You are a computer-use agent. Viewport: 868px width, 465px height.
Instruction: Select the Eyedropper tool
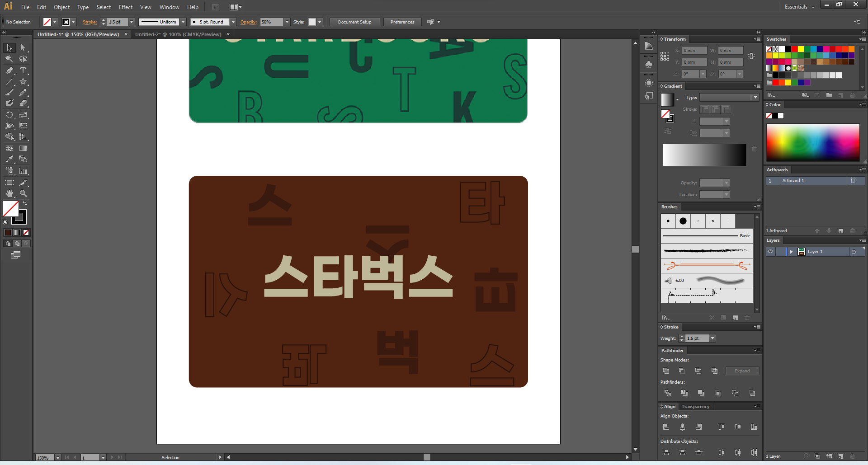[x=9, y=159]
